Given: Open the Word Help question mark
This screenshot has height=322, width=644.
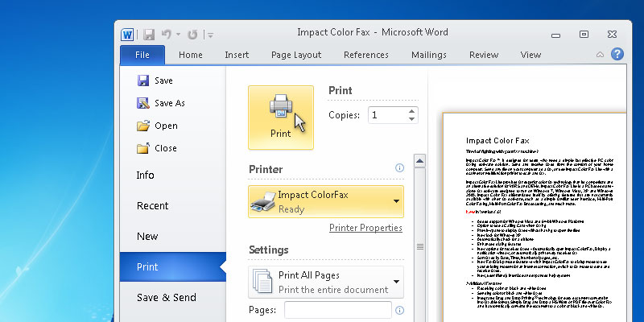Looking at the screenshot, I should (617, 54).
